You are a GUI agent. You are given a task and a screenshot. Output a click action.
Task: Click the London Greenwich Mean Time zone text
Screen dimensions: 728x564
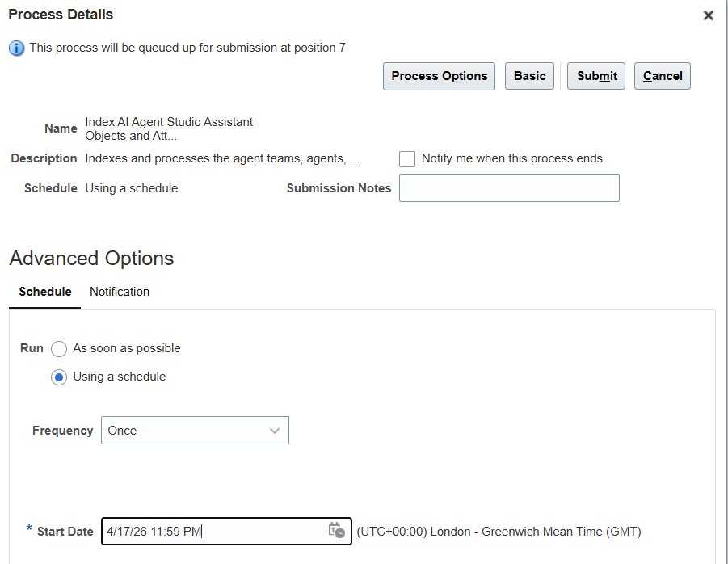coord(499,532)
